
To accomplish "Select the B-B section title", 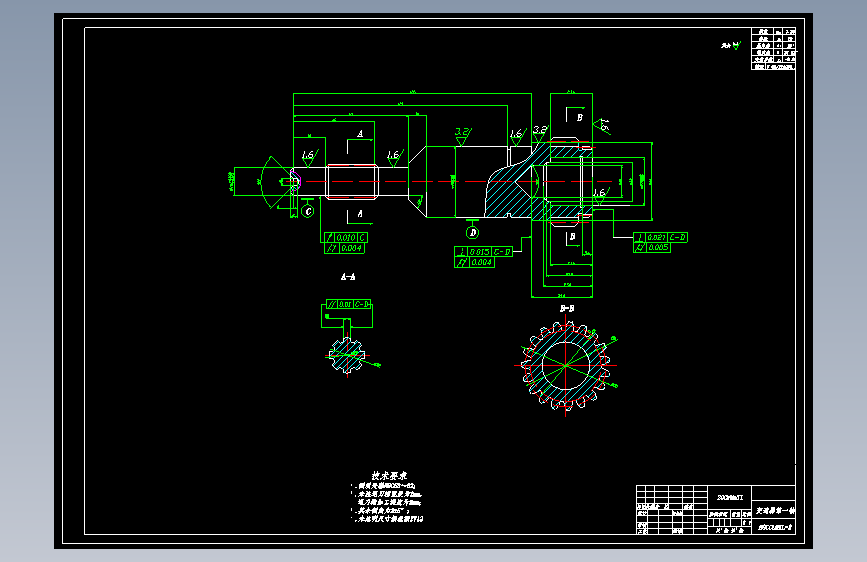I will pyautogui.click(x=567, y=309).
